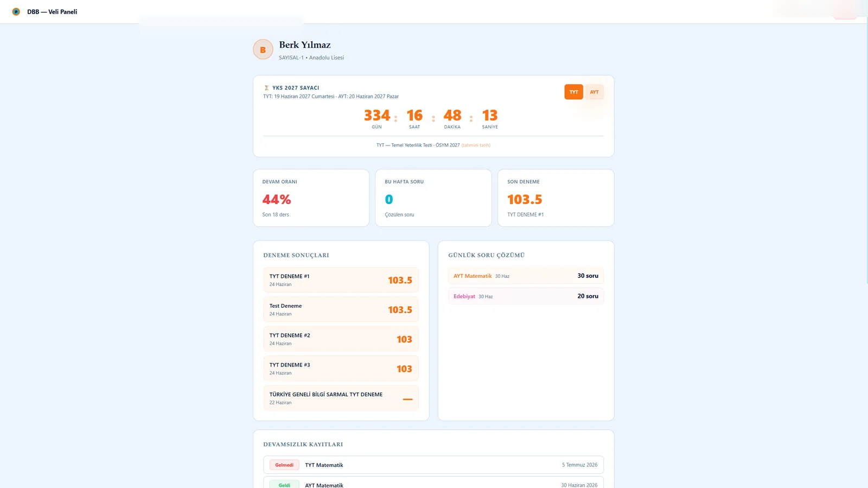868x488 pixels.
Task: Click the DBB logo icon
Action: [x=16, y=11]
